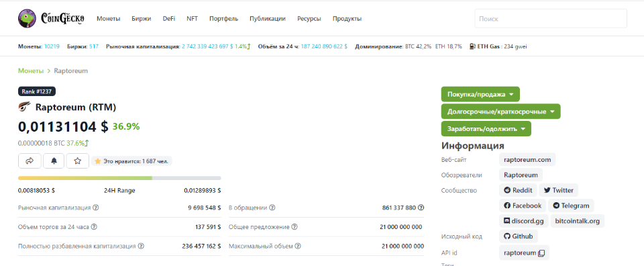Visit the raptoreum.com website link

(527, 159)
